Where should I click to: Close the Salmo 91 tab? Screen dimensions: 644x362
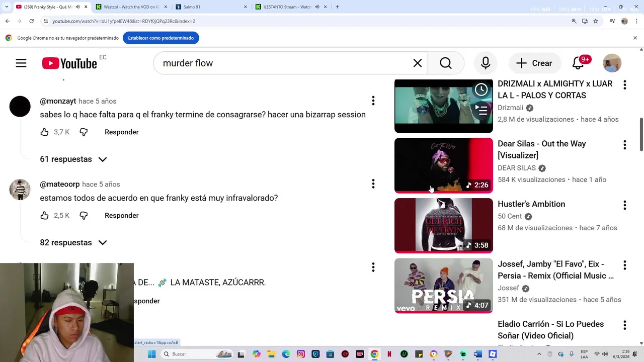[x=246, y=7]
